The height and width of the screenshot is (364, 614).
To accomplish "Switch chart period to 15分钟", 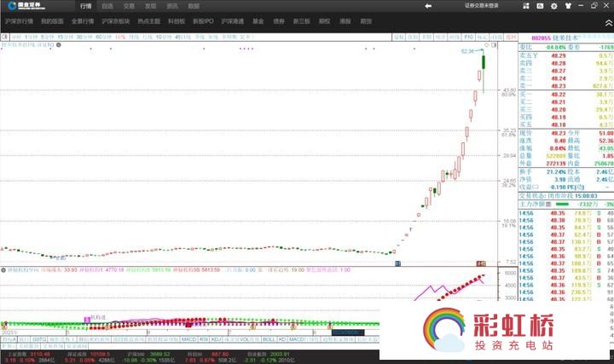I will 65,37.
